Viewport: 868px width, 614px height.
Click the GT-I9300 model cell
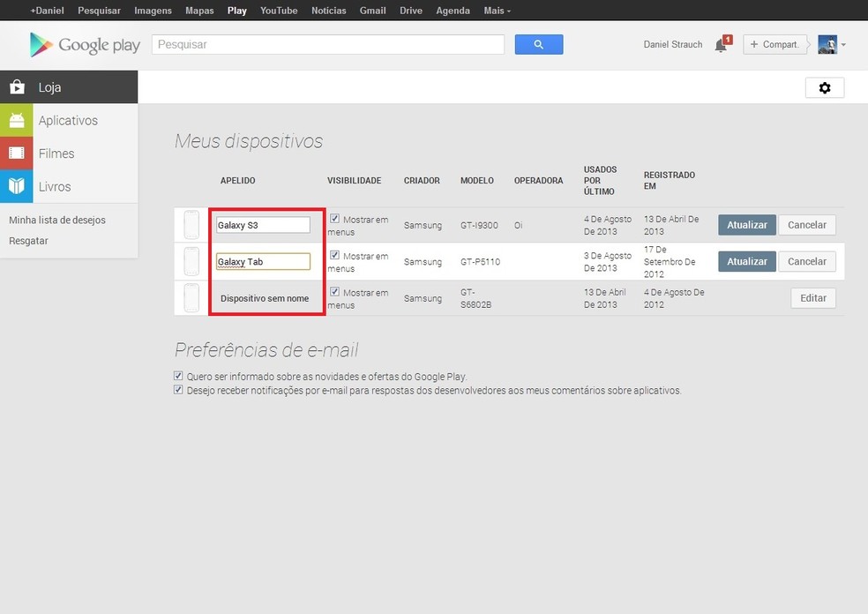[479, 225]
